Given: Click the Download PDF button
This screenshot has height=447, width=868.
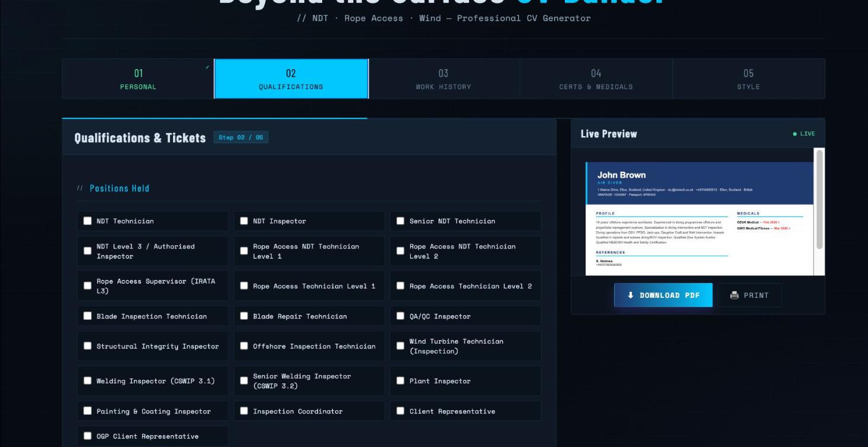Looking at the screenshot, I should 663,295.
